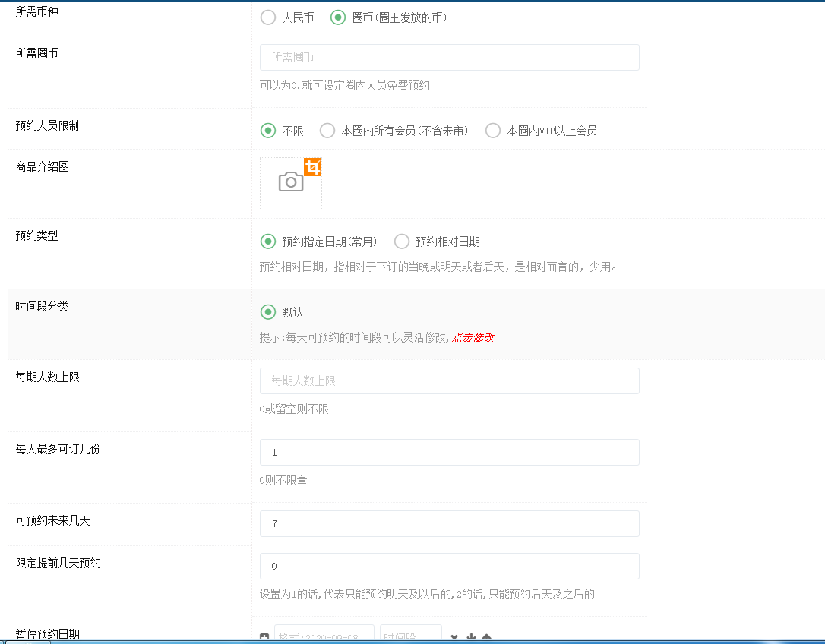Select 本圈内所有会员 (不含未审) option
Screen dimensions: 825x644
click(x=327, y=131)
